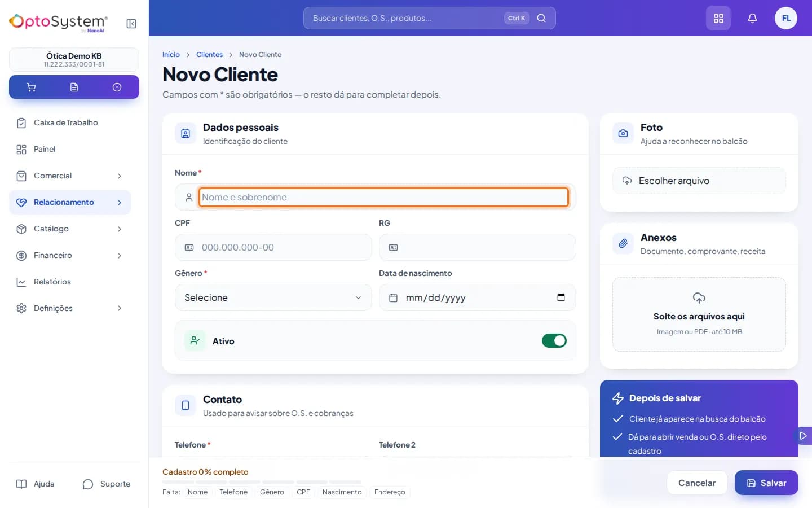
Task: Choose a photo with Escolher arquivo
Action: pos(699,181)
